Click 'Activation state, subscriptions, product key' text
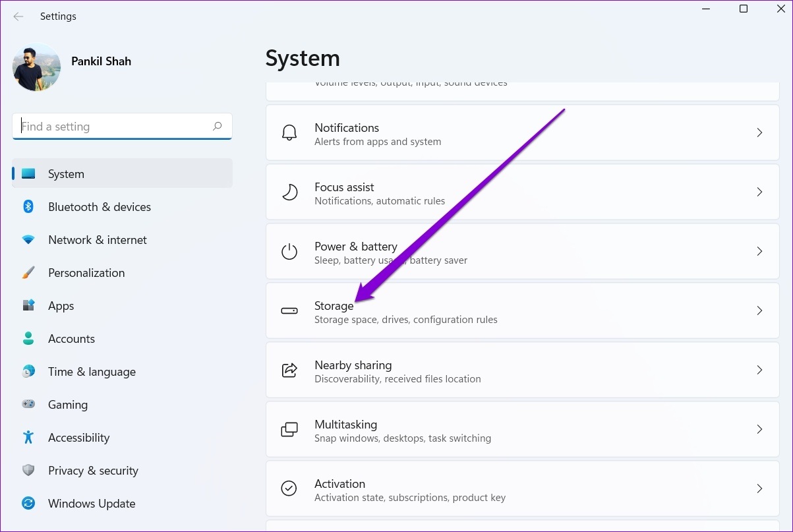This screenshot has height=532, width=793. point(410,498)
